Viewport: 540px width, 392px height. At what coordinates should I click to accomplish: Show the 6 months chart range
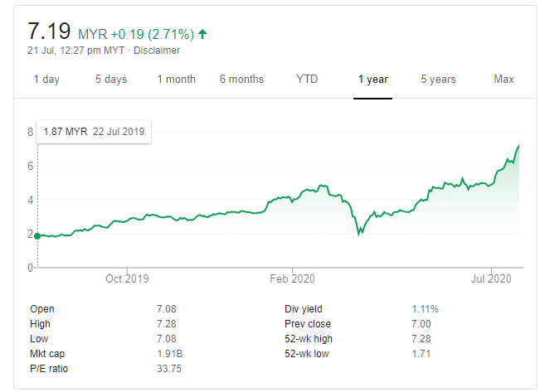tap(241, 80)
